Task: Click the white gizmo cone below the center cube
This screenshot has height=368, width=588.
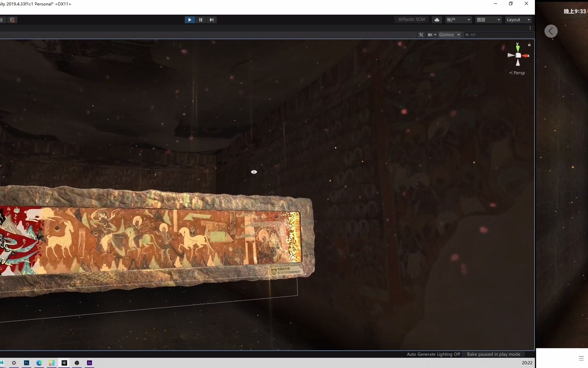Action: [x=518, y=63]
